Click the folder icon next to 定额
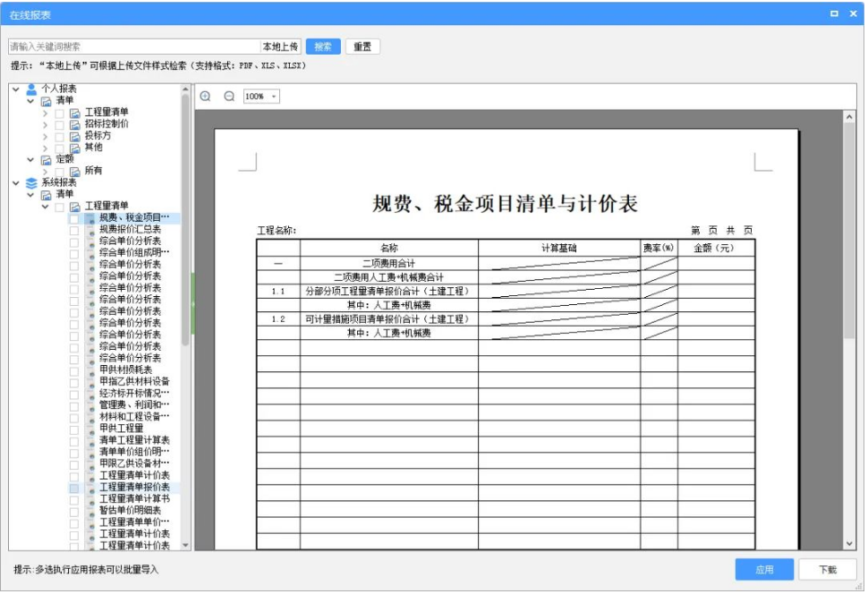The width and height of the screenshot is (868, 594). pyautogui.click(x=46, y=159)
